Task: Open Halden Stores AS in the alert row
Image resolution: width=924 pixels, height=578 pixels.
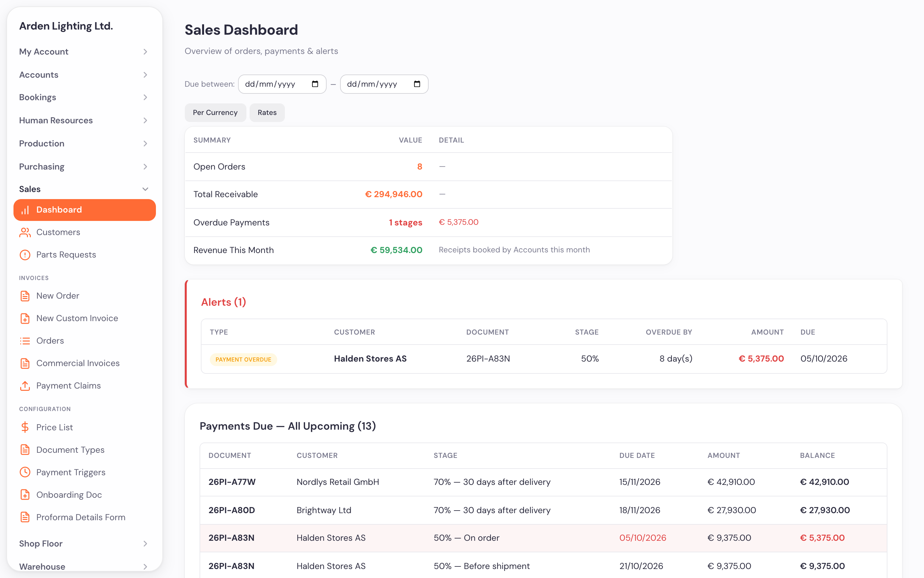Action: point(370,359)
